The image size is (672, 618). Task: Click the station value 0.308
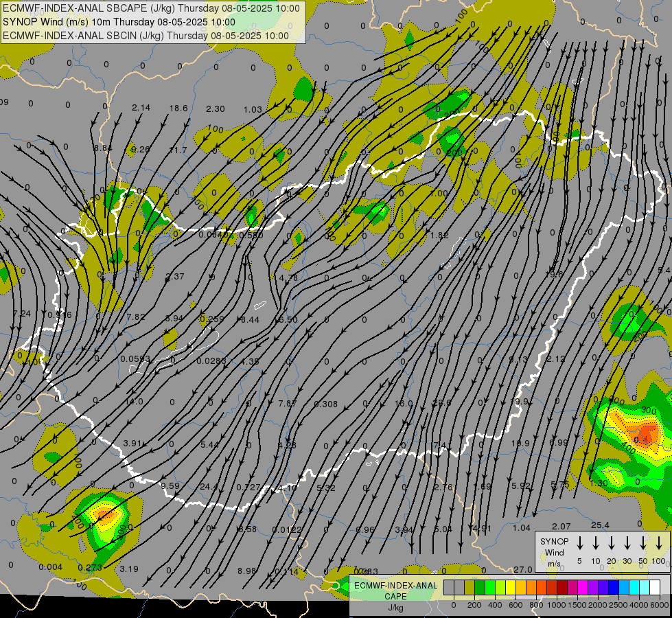click(x=326, y=404)
